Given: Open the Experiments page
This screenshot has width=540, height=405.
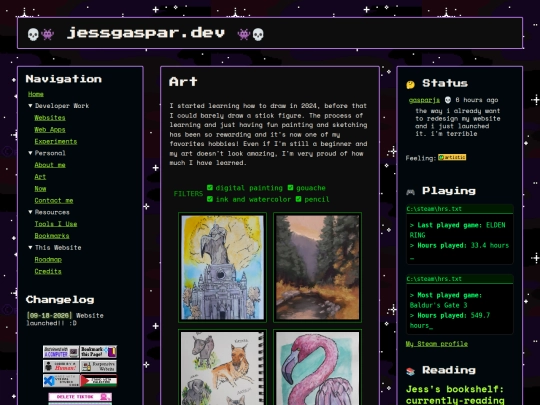Looking at the screenshot, I should tap(56, 142).
